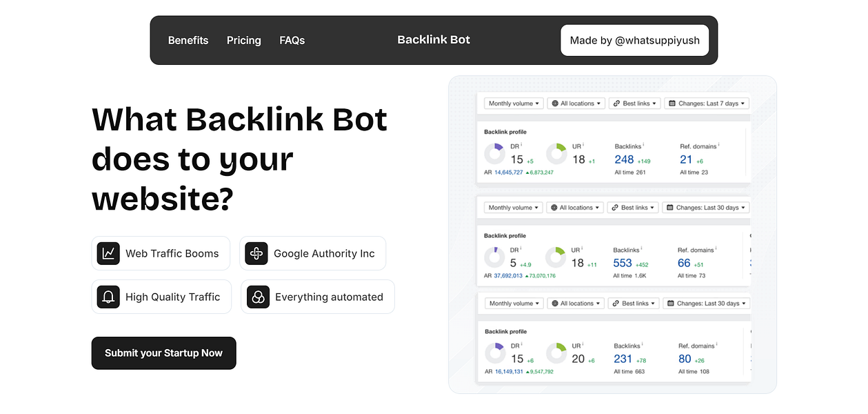The height and width of the screenshot is (414, 868).
Task: Go to FAQs via the navigation bar
Action: tap(292, 40)
